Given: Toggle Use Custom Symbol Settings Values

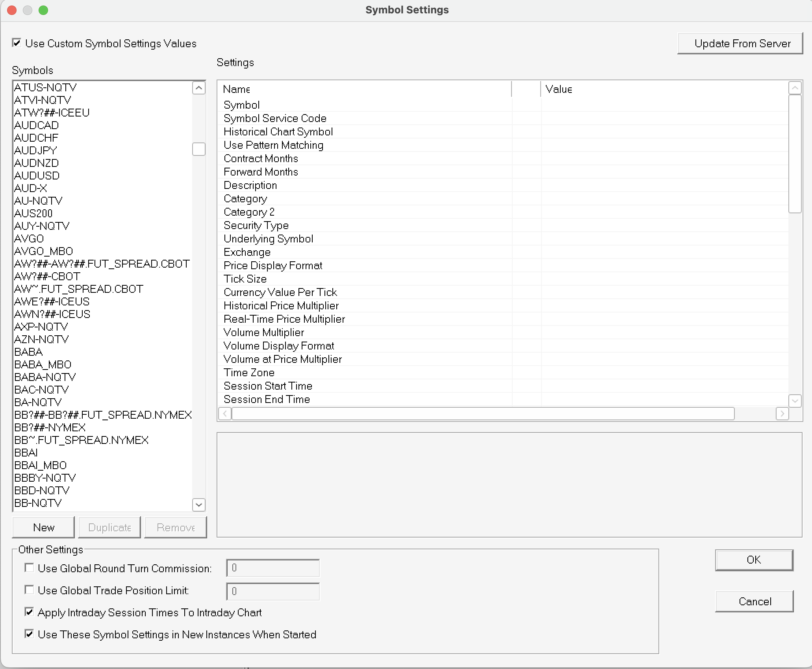Looking at the screenshot, I should 17,43.
